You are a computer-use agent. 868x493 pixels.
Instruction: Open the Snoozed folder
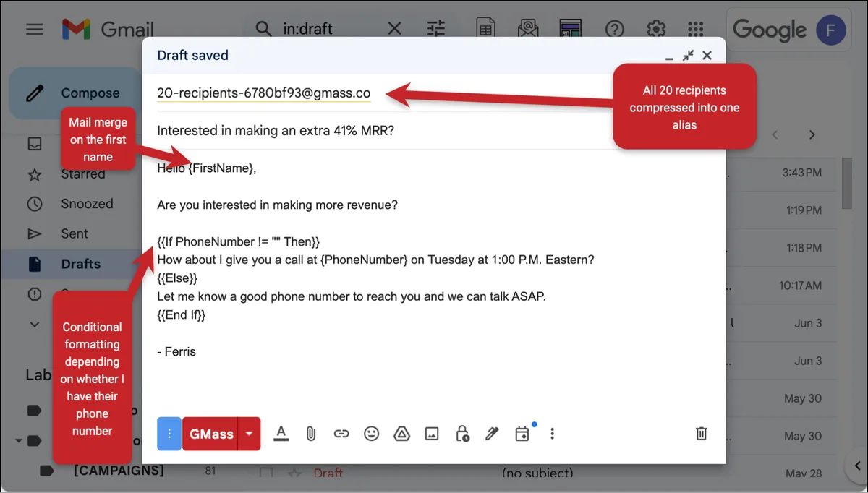[87, 204]
